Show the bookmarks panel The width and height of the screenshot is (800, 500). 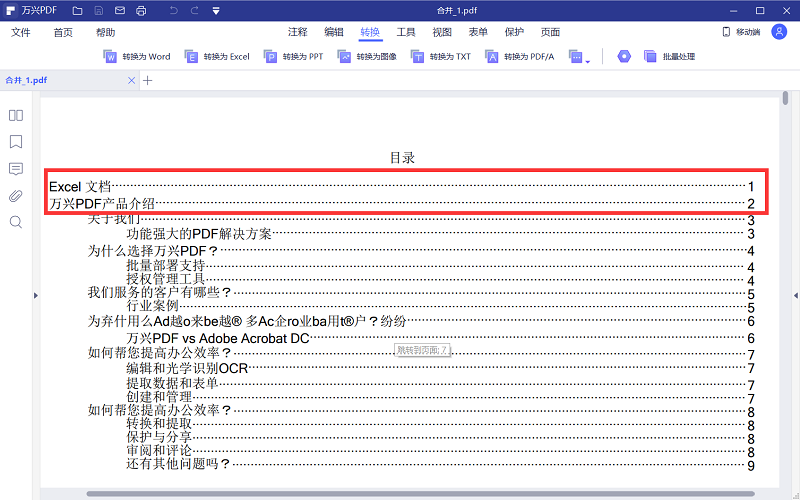coord(16,142)
